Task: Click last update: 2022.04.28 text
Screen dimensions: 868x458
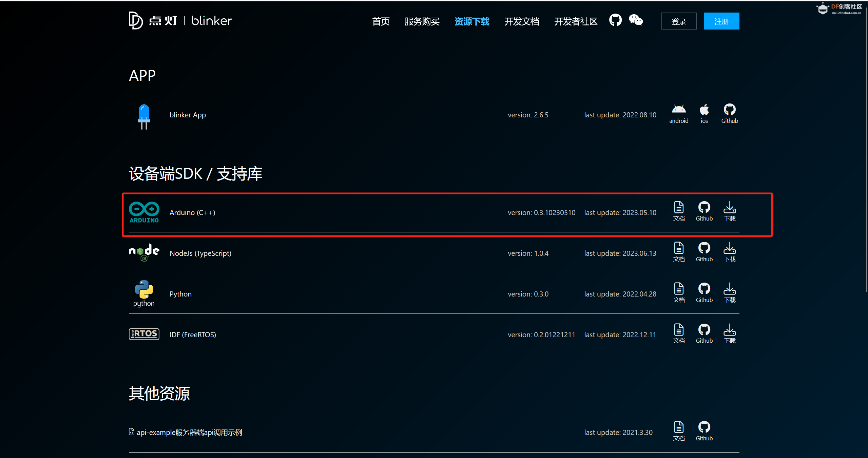Action: click(x=620, y=294)
